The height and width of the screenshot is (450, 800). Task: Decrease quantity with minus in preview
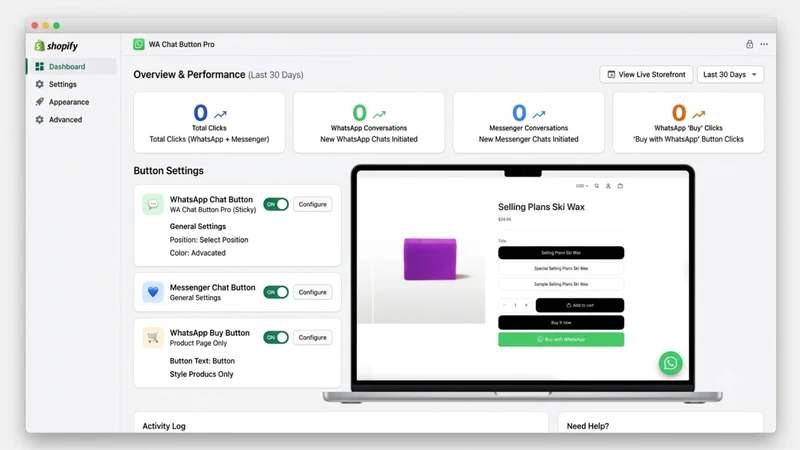coord(504,305)
